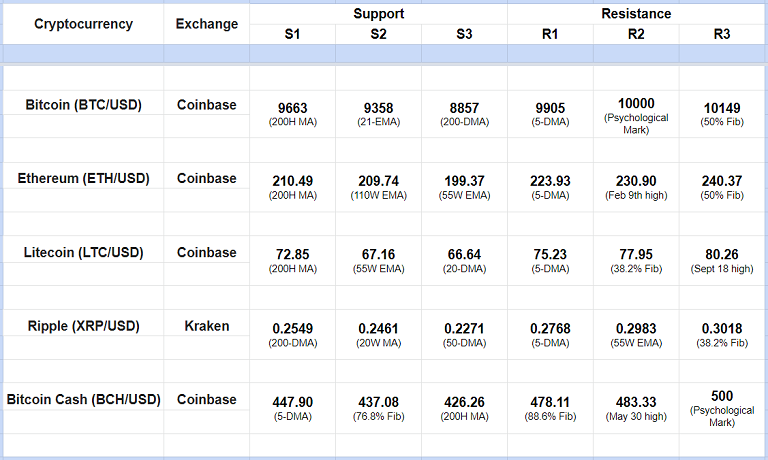The height and width of the screenshot is (460, 768).
Task: Click the Resistance group header
Action: point(636,14)
